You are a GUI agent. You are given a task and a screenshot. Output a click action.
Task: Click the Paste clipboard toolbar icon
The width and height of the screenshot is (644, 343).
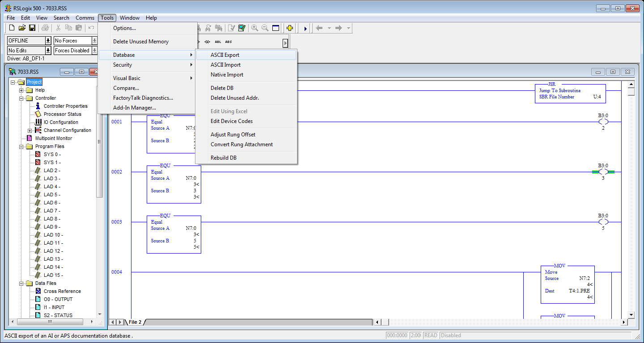pyautogui.click(x=79, y=28)
